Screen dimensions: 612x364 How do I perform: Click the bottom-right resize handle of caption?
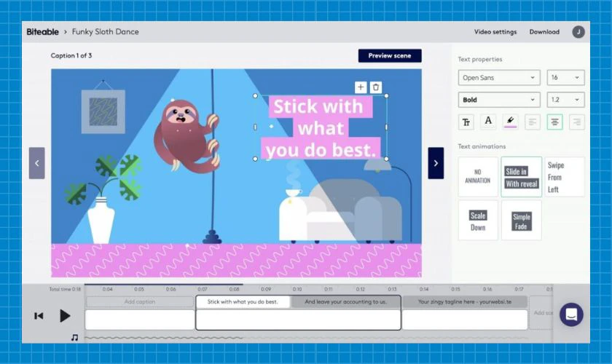(386, 159)
